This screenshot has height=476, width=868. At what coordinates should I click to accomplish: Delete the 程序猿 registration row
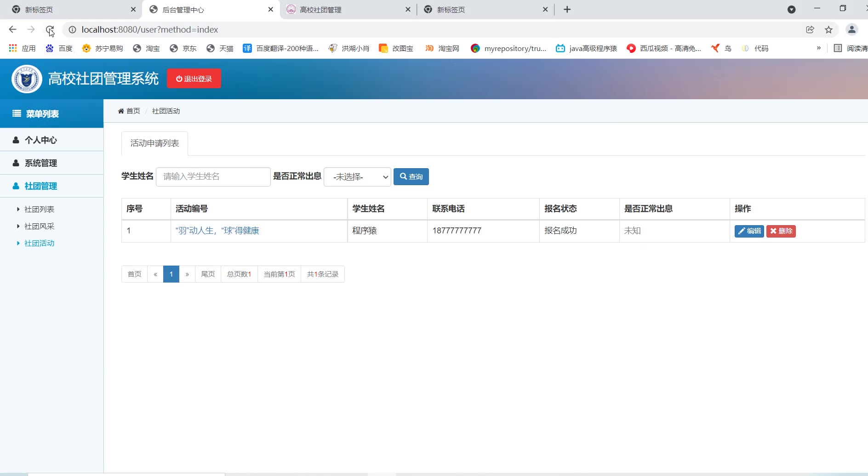[781, 231]
